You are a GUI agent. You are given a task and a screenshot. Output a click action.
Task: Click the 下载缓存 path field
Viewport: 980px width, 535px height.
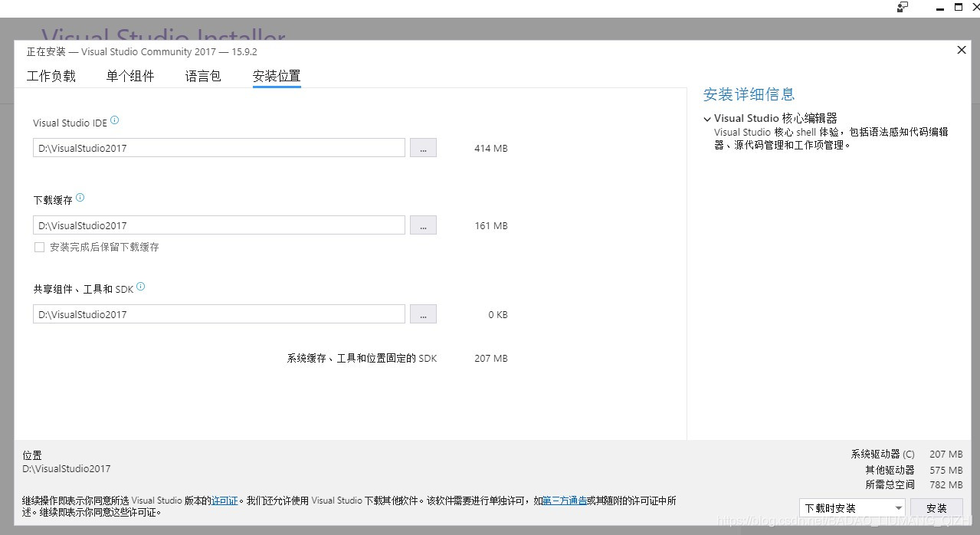point(219,225)
